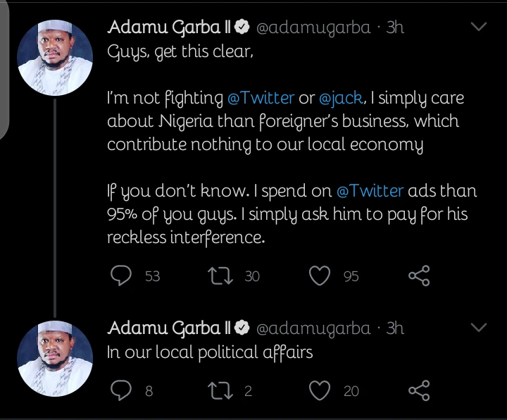Click the @adamugarba handle on second tweet
The width and height of the screenshot is (507, 420).
[x=313, y=328]
